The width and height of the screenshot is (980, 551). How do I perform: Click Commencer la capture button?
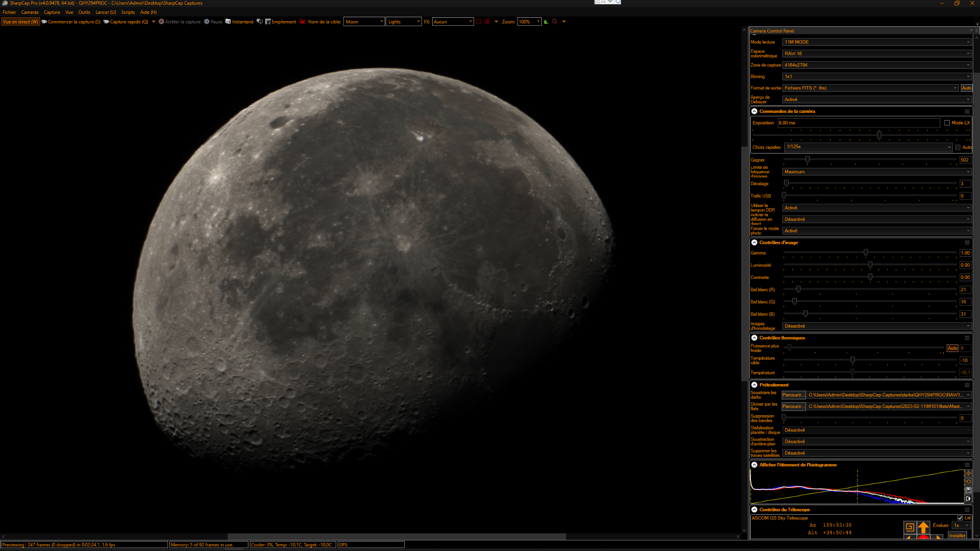click(x=71, y=22)
